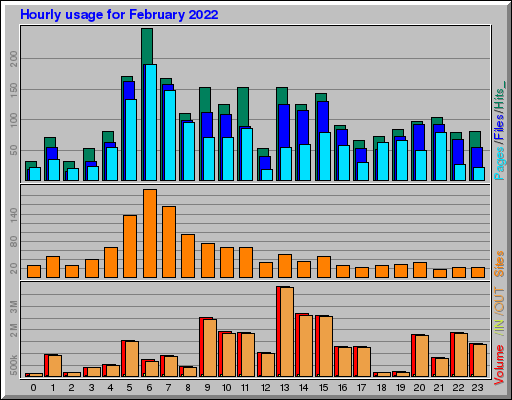Click the "500k" Volume axis label

tap(14, 365)
